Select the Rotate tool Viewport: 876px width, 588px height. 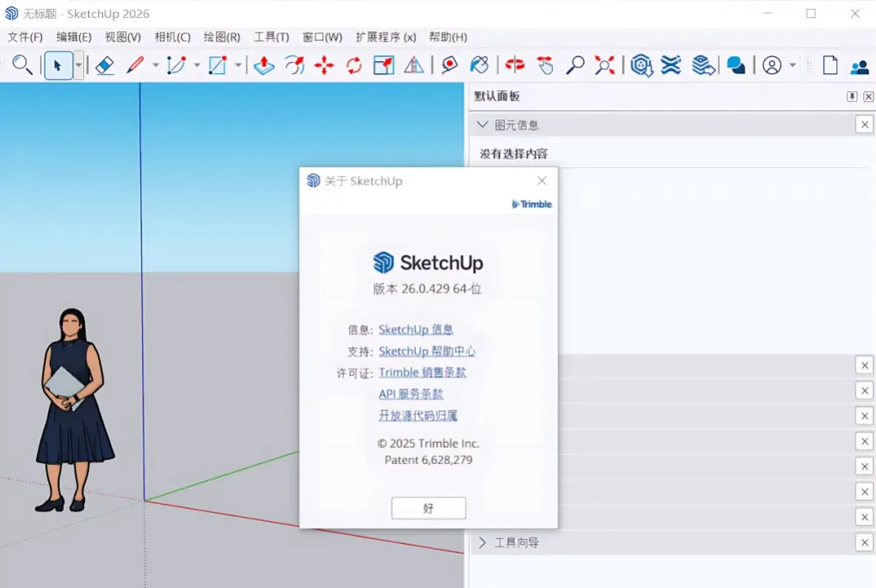click(x=354, y=65)
